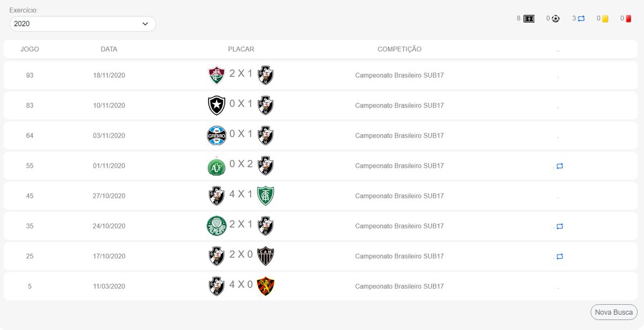Click the red card icon
This screenshot has width=644, height=330.
click(628, 19)
